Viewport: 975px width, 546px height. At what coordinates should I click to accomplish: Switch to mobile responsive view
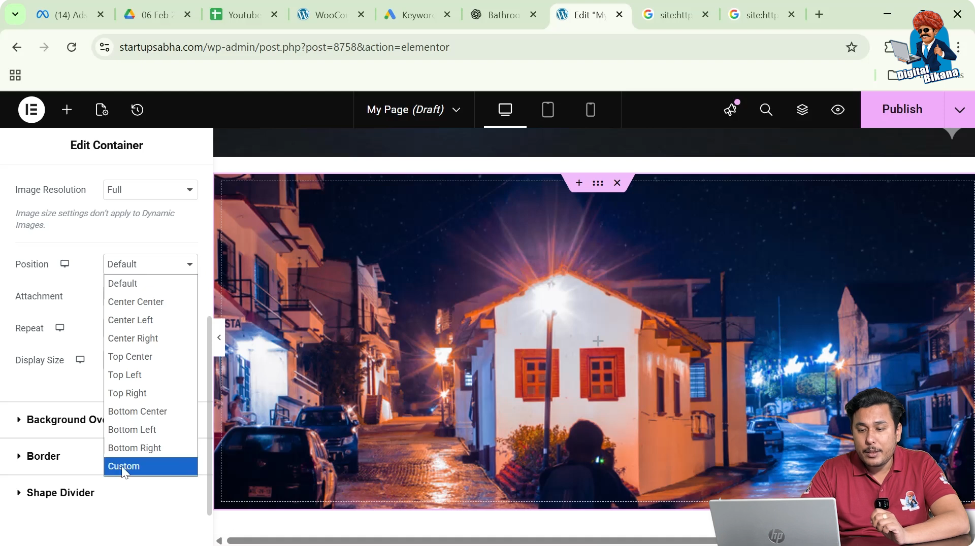pyautogui.click(x=590, y=110)
